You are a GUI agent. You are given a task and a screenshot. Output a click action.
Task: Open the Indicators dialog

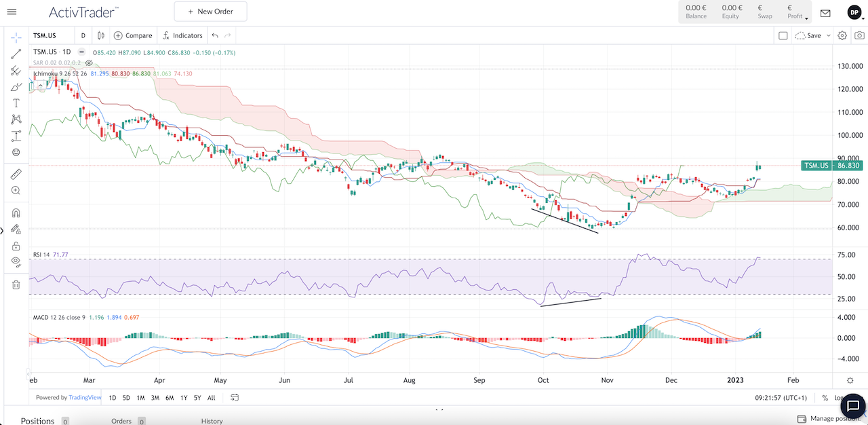[182, 35]
